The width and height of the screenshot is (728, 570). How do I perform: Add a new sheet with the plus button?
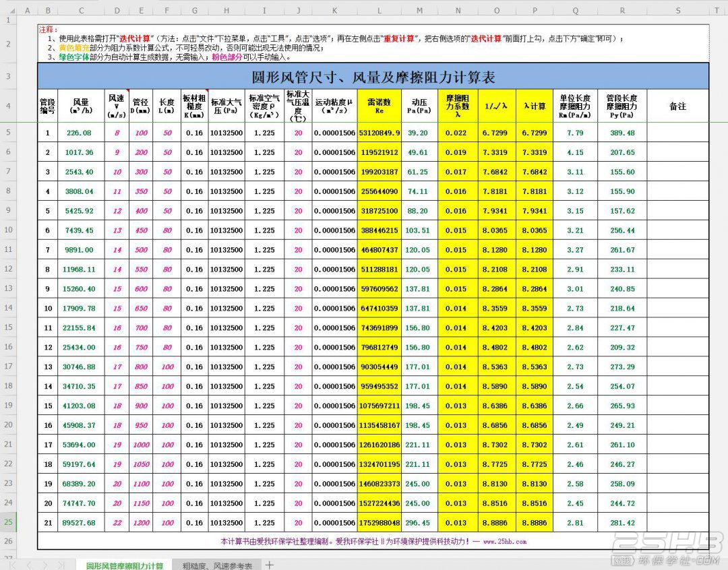click(x=269, y=565)
